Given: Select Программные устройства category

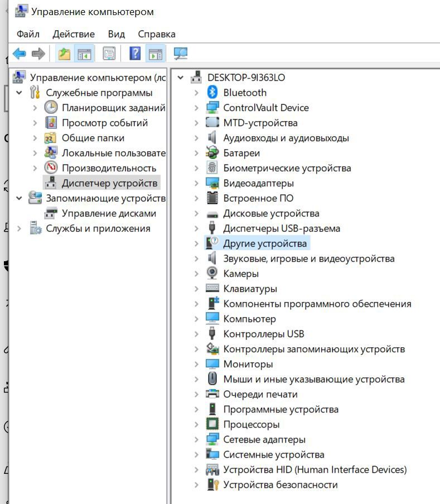Looking at the screenshot, I should click(281, 409).
